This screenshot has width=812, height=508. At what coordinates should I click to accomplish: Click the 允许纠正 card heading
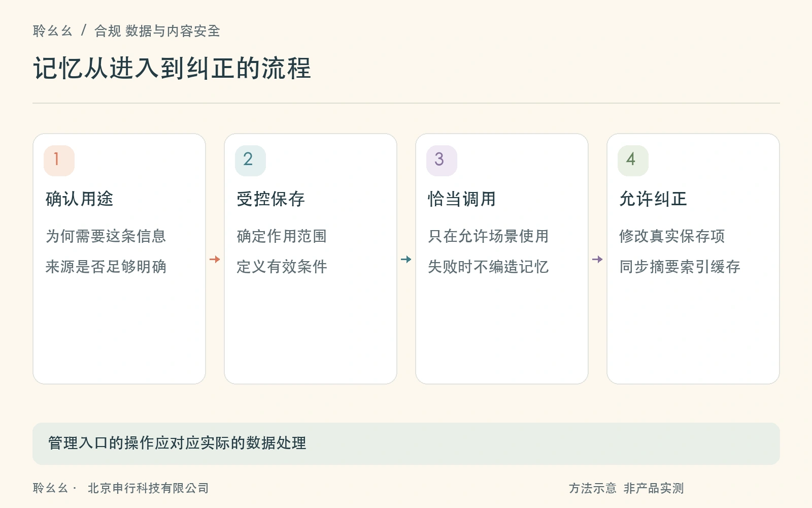[x=654, y=199]
